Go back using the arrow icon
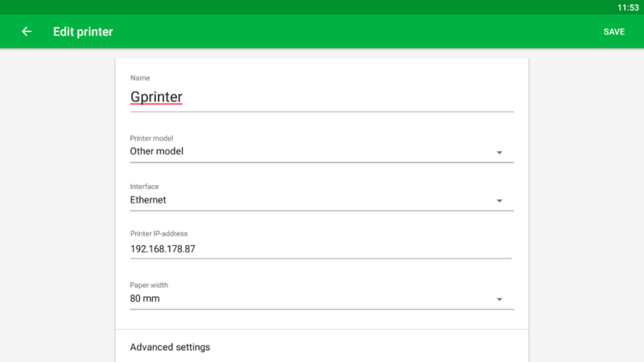Viewport: 644px width, 362px height. coord(27,31)
